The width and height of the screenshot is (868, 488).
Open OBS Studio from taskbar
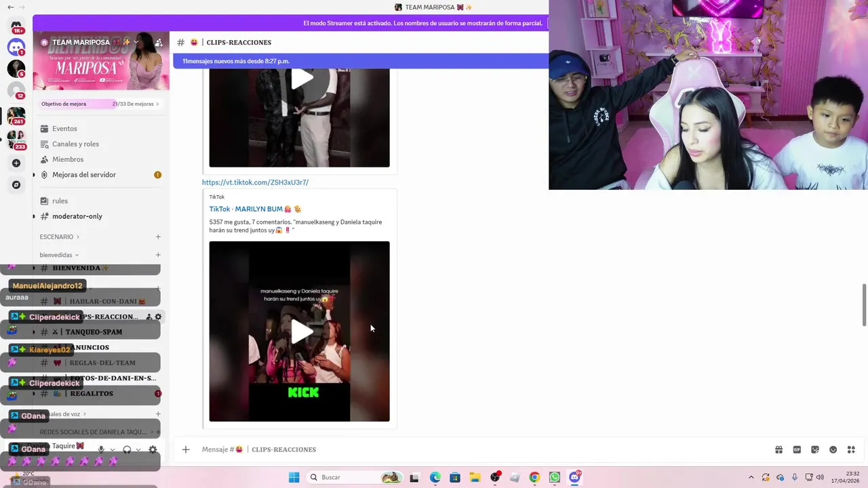pos(494,477)
